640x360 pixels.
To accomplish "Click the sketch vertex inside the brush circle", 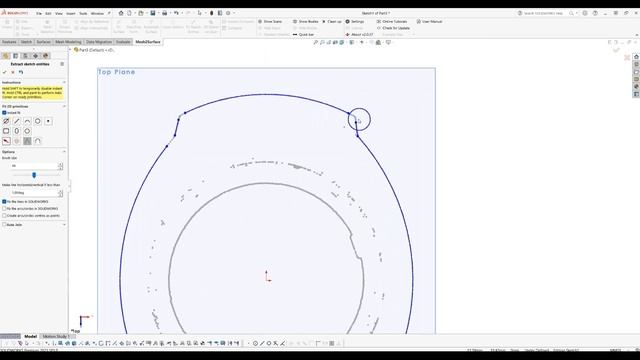I will (x=356, y=122).
